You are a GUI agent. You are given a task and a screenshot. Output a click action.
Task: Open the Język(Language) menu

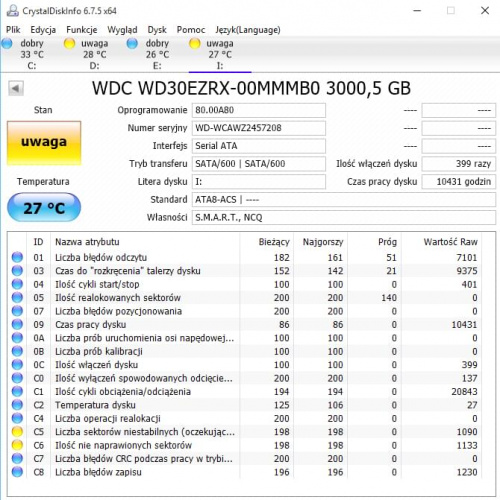pyautogui.click(x=248, y=30)
